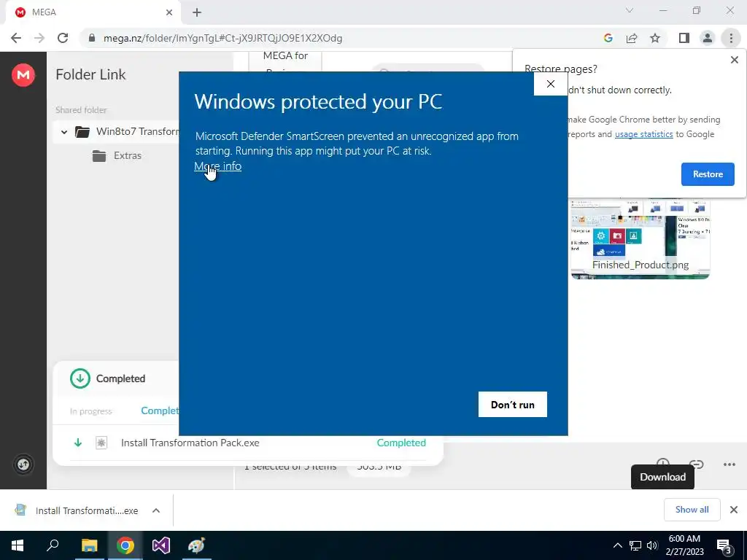The height and width of the screenshot is (560, 747).
Task: Open File Explorer from taskbar
Action: [x=89, y=545]
